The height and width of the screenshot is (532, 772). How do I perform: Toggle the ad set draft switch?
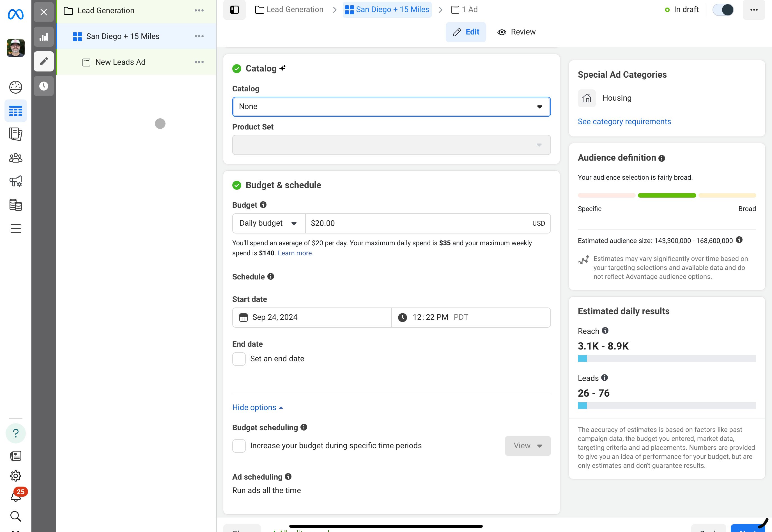pyautogui.click(x=723, y=10)
